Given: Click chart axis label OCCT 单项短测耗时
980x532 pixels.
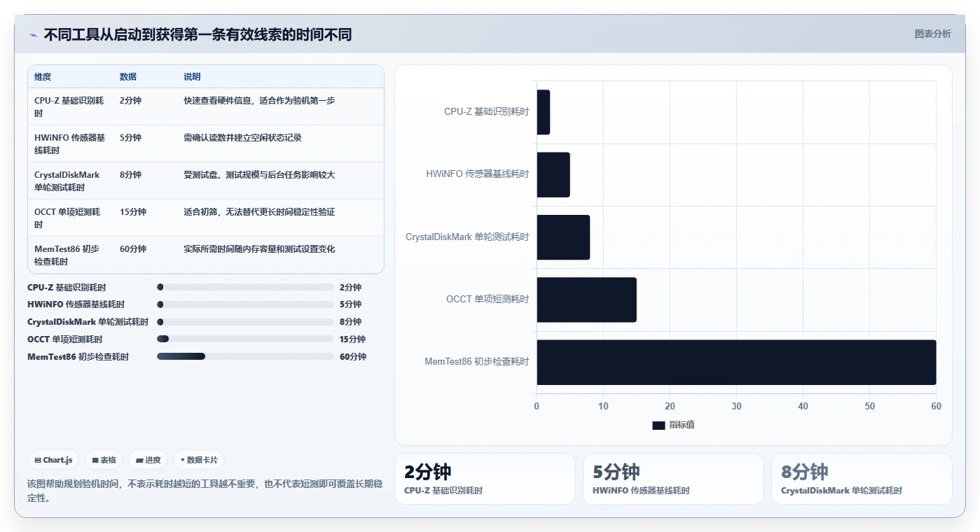Looking at the screenshot, I should (488, 300).
